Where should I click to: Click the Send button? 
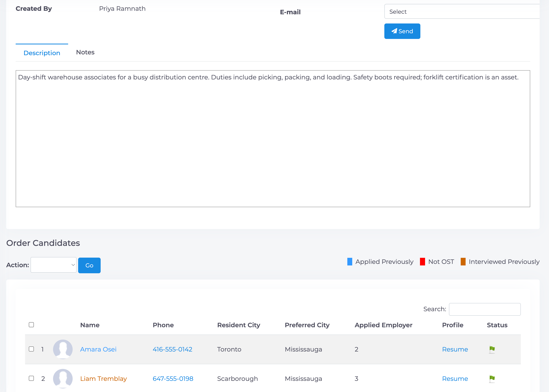click(402, 31)
